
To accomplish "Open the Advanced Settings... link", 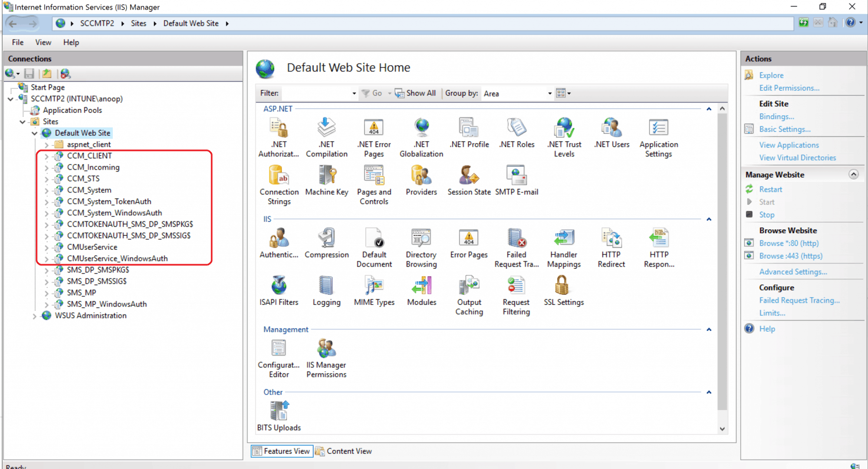I will click(793, 272).
